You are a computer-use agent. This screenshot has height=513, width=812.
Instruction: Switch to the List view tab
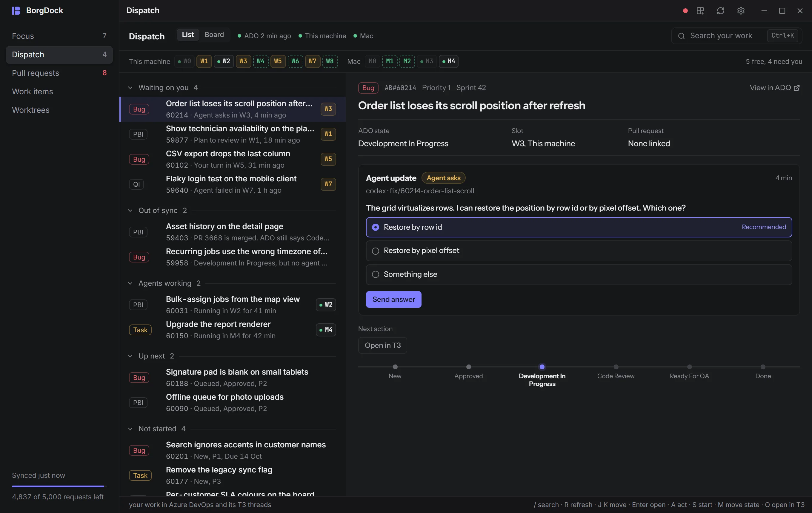pos(188,35)
